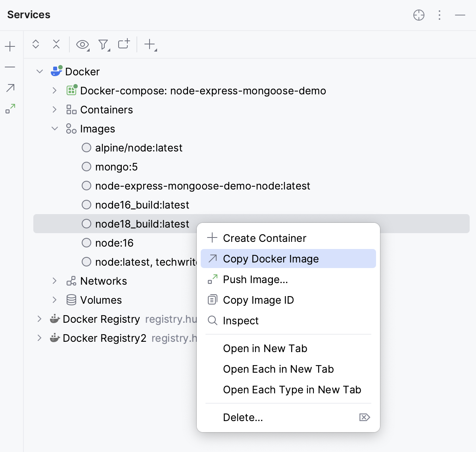476x452 pixels.
Task: Click the remove service minus icon in sidebar
Action: pos(10,67)
